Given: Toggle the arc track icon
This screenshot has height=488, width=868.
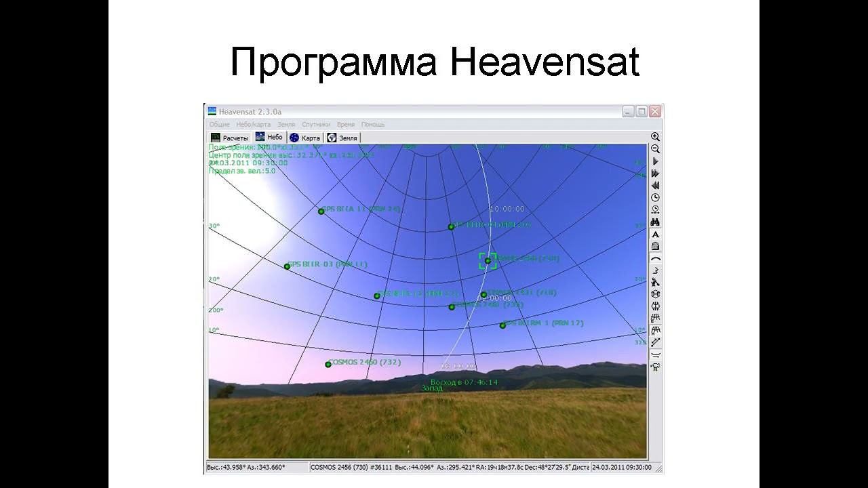Looking at the screenshot, I should (655, 258).
